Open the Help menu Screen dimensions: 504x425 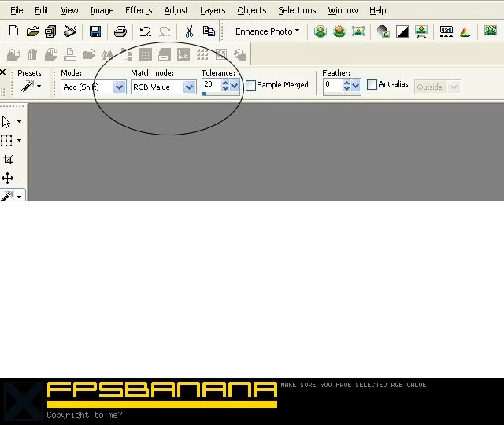coord(378,10)
